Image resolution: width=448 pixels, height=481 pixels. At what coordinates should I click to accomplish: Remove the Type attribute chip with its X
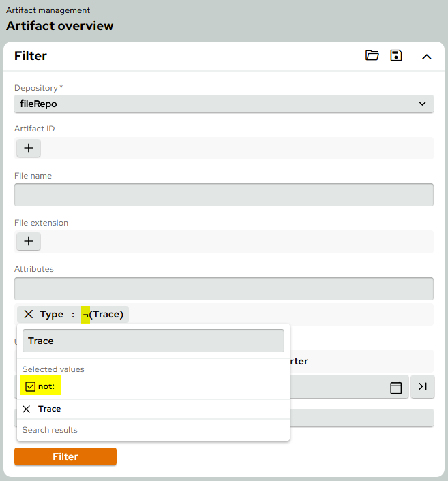pos(28,315)
